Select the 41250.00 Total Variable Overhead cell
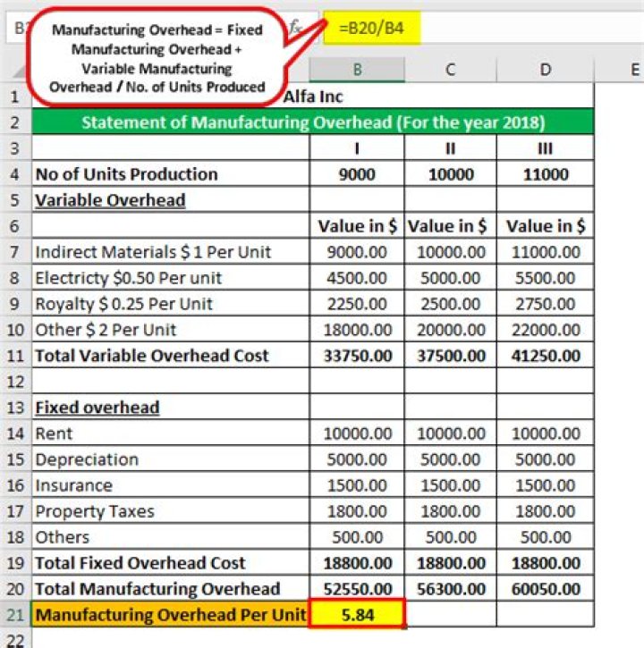 545,356
